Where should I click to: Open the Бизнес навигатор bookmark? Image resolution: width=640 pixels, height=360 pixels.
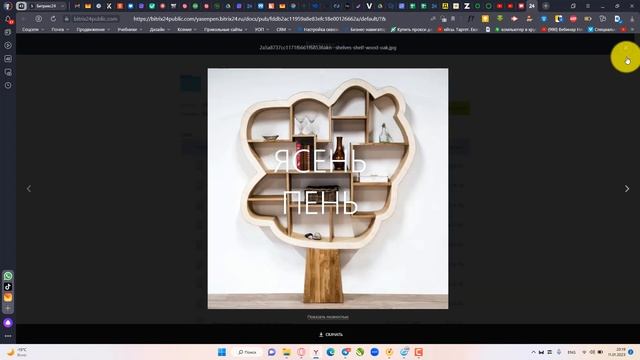pos(364,29)
